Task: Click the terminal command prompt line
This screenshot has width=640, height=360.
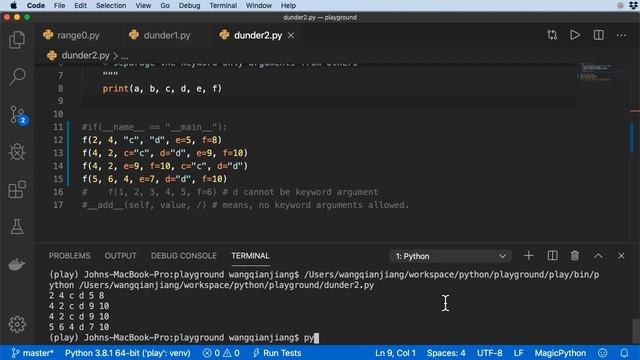Action: (184, 338)
